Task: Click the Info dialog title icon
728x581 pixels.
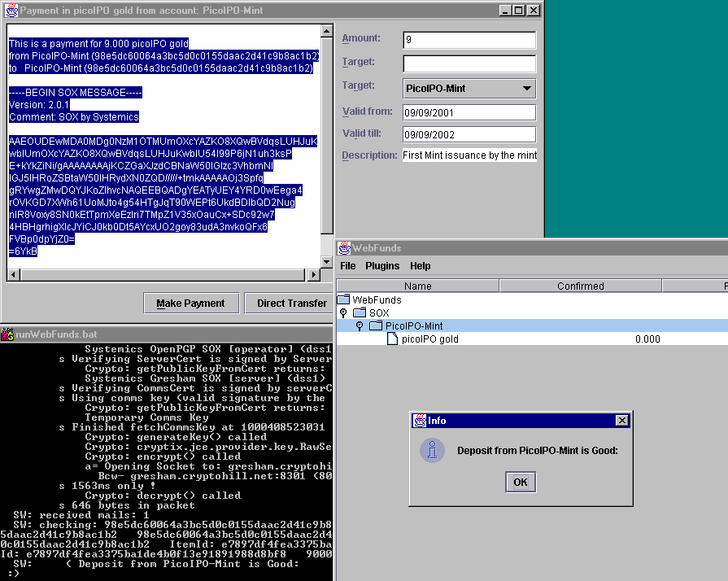Action: [420, 421]
